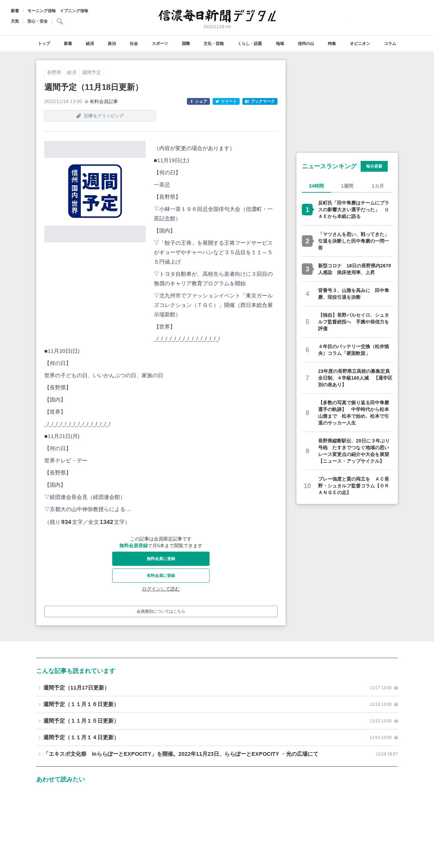Open イブニング信毎 link
The width and height of the screenshot is (434, 868).
point(74,11)
